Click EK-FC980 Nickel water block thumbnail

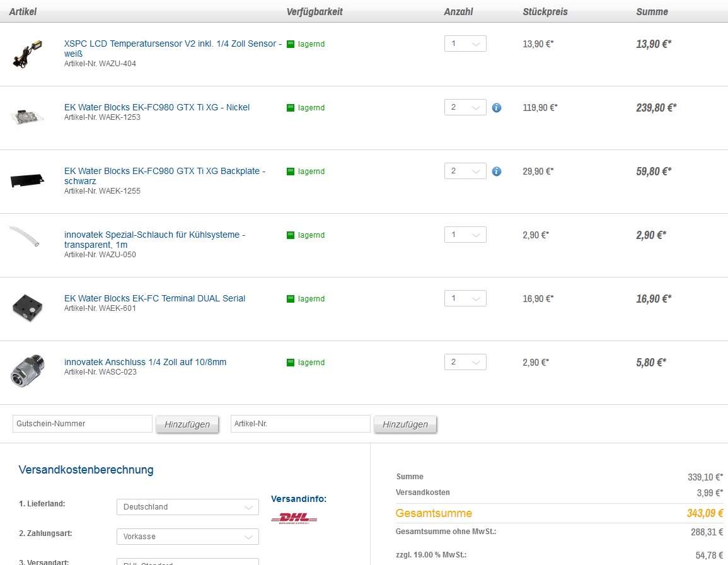(x=27, y=117)
